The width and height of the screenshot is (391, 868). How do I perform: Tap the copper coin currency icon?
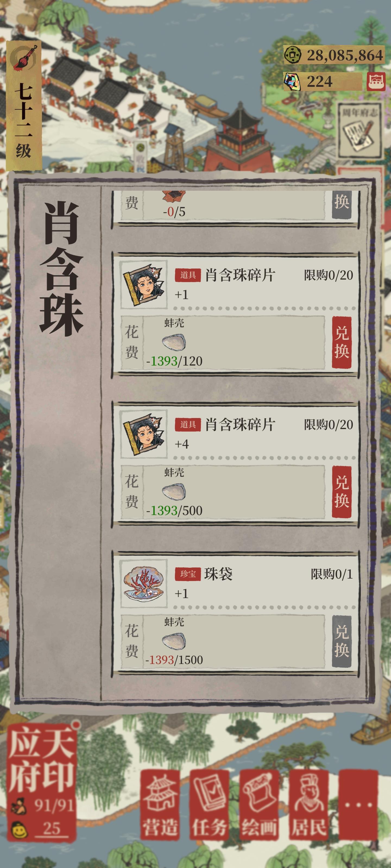tap(292, 55)
